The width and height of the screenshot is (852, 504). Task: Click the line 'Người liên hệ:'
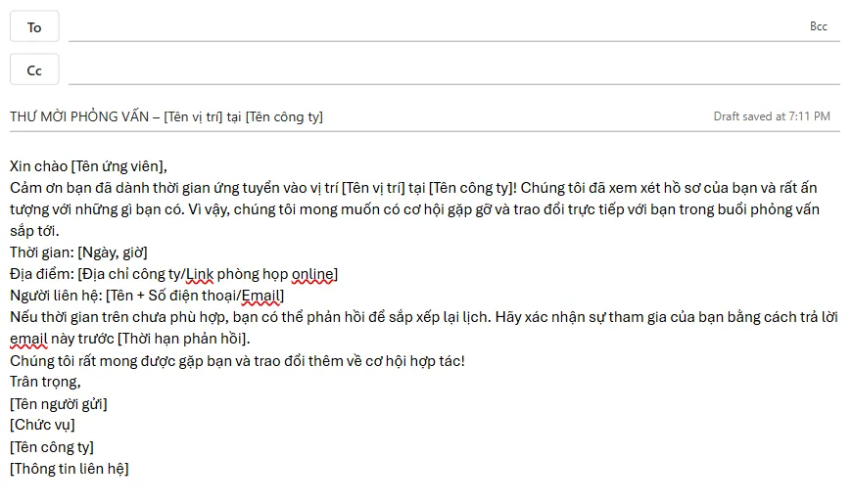click(147, 296)
